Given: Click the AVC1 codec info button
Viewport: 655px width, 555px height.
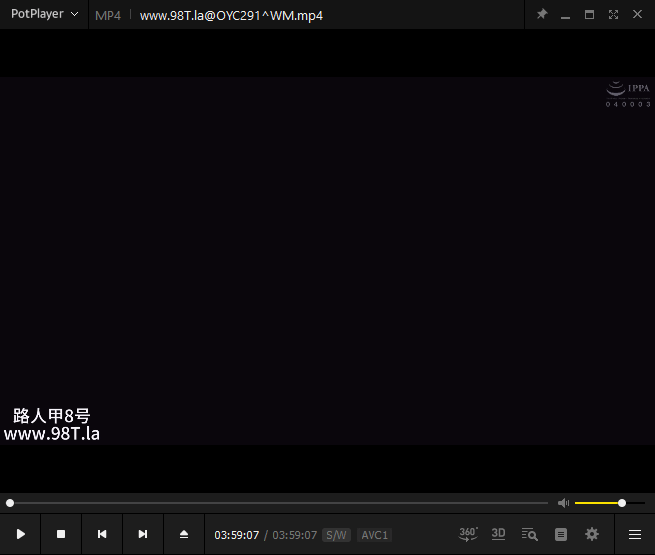Looking at the screenshot, I should point(374,535).
